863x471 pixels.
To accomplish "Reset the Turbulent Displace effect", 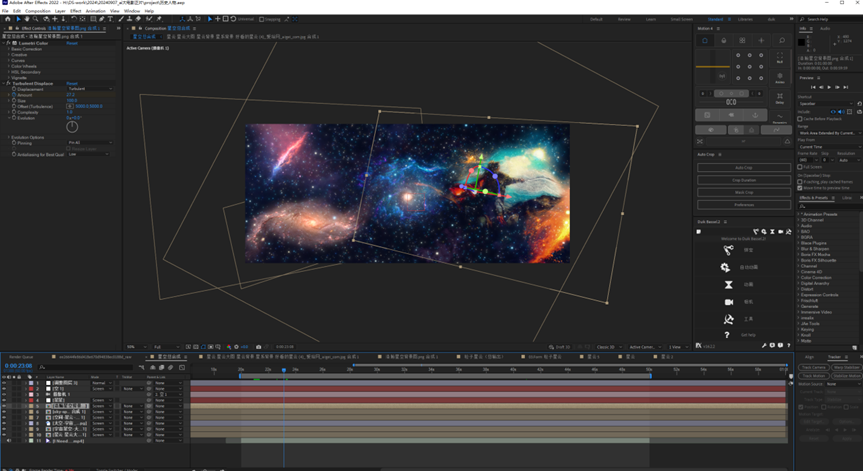I will pyautogui.click(x=72, y=84).
